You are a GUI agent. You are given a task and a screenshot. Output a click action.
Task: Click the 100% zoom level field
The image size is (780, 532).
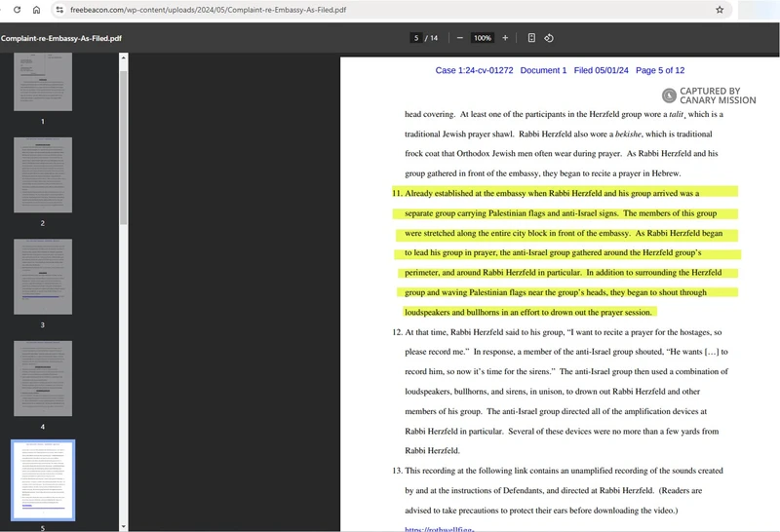click(x=482, y=38)
